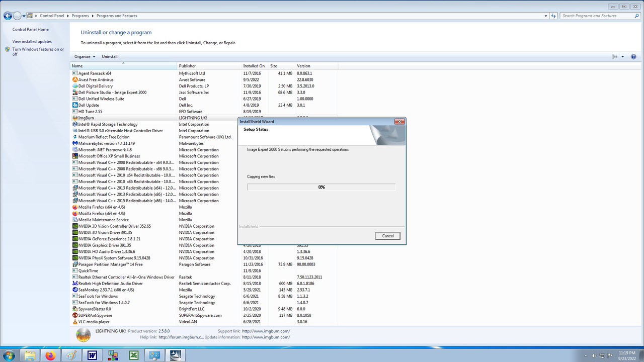Click the Macrium Reflect Free Edition icon
644x362 pixels.
(75, 137)
